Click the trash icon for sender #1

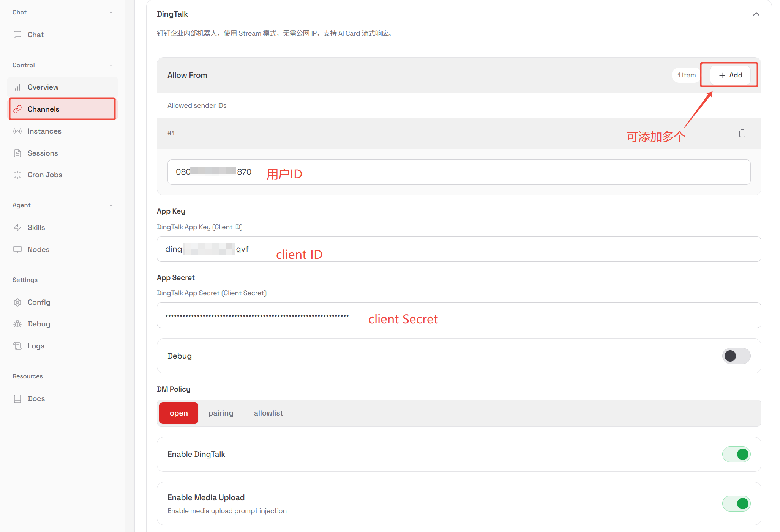742,133
